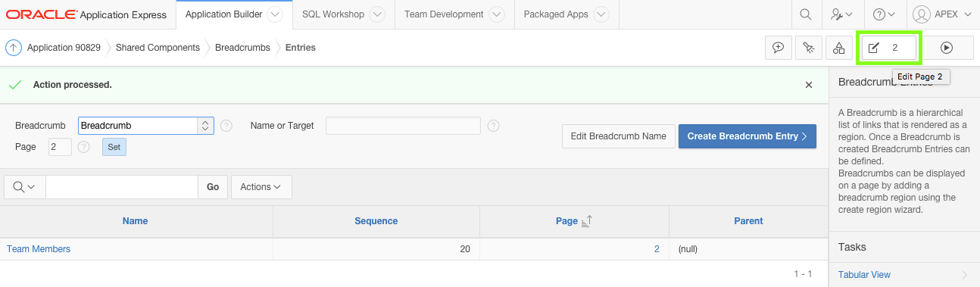Open the Team Members breadcrumb entry

[39, 249]
